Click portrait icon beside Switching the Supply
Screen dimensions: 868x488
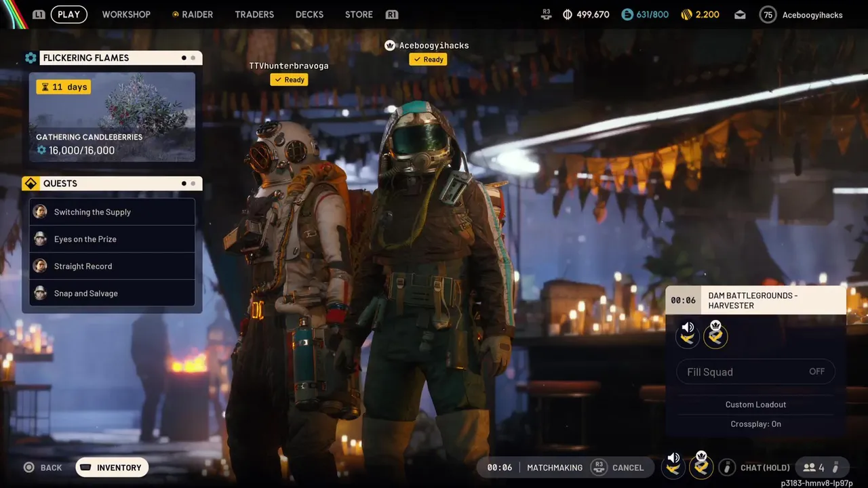tap(40, 211)
